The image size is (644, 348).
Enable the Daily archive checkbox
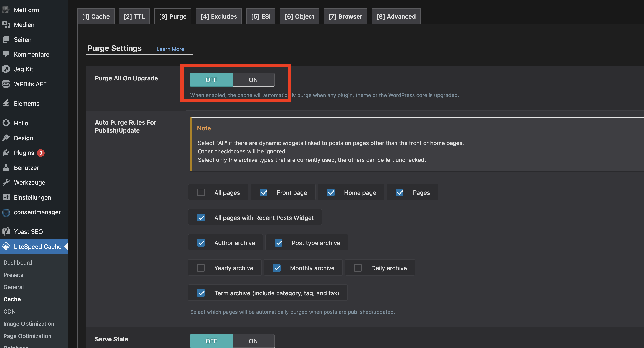(x=358, y=268)
